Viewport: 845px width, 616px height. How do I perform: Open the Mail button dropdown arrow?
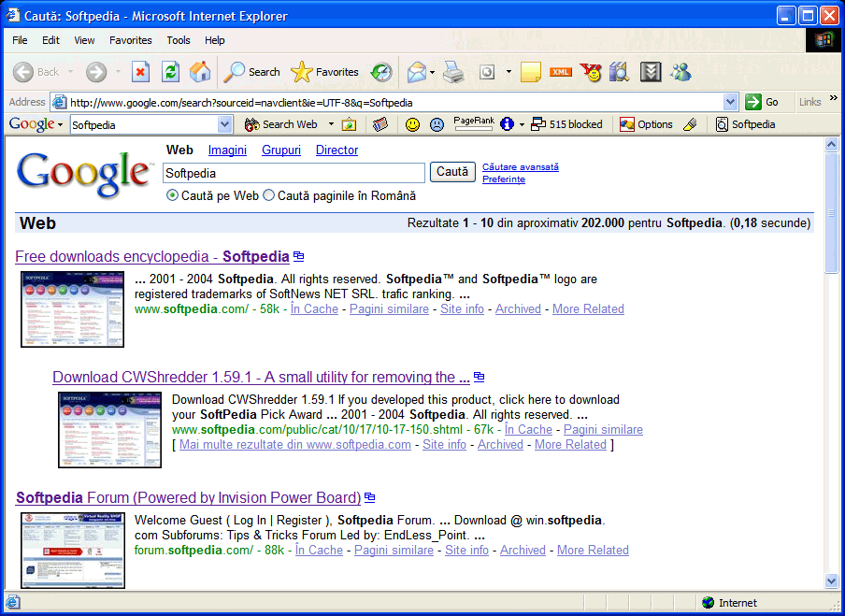[432, 72]
